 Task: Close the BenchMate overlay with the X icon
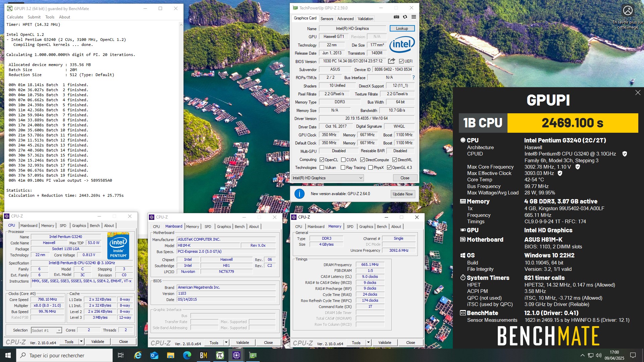(x=638, y=93)
